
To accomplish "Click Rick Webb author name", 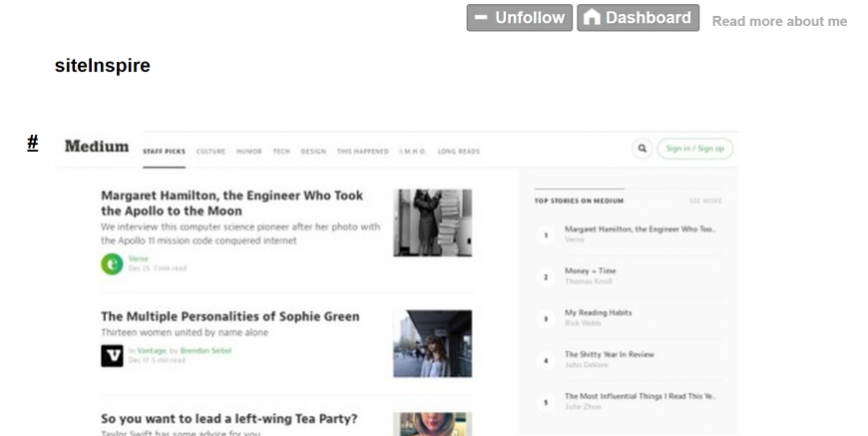I will coord(583,323).
